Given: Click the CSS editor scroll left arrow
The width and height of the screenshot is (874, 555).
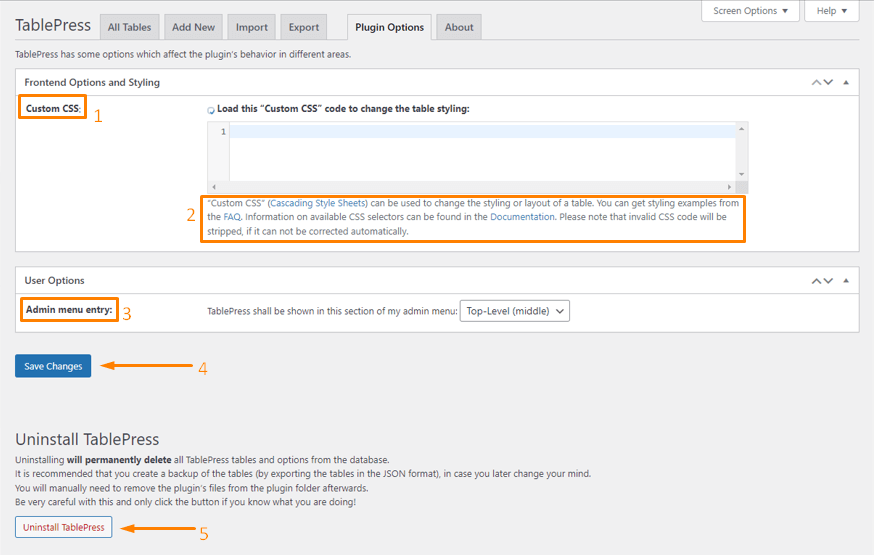Looking at the screenshot, I should tap(214, 187).
